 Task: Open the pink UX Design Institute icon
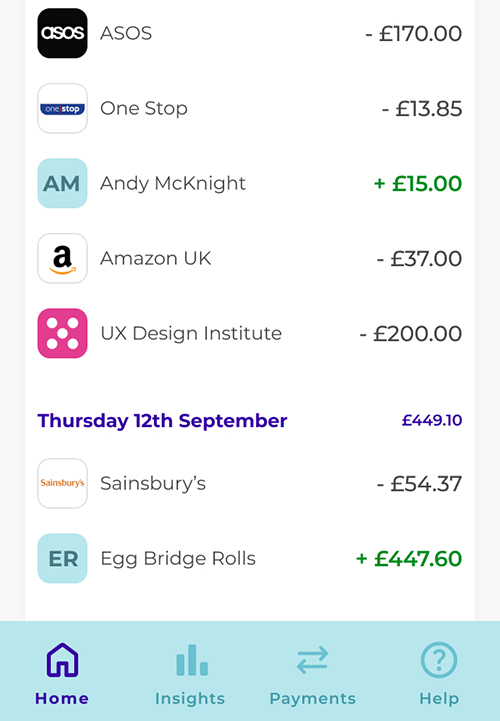(62, 333)
